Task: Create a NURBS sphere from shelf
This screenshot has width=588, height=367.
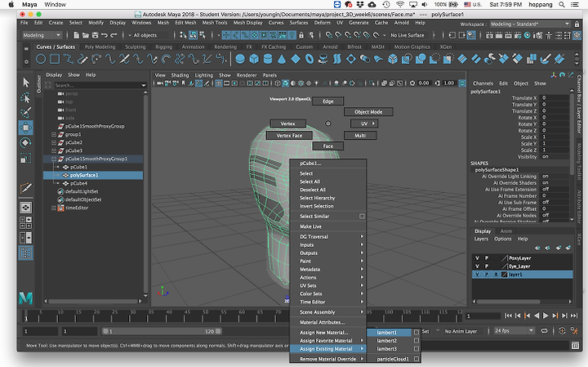Action: [x=240, y=59]
